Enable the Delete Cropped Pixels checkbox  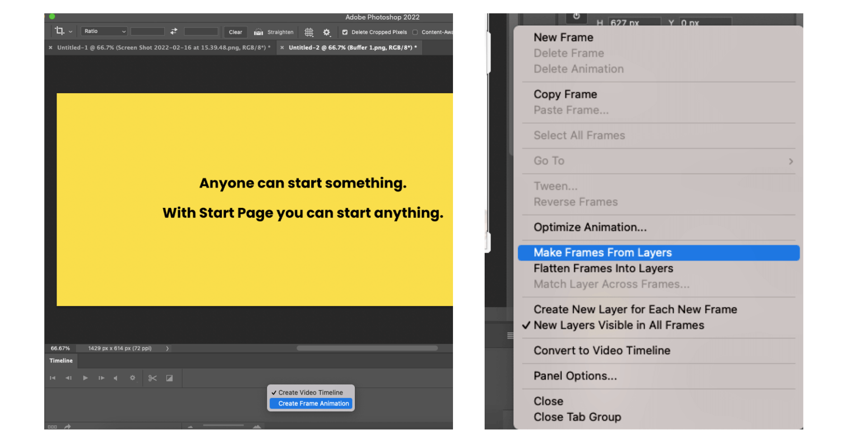pyautogui.click(x=344, y=32)
